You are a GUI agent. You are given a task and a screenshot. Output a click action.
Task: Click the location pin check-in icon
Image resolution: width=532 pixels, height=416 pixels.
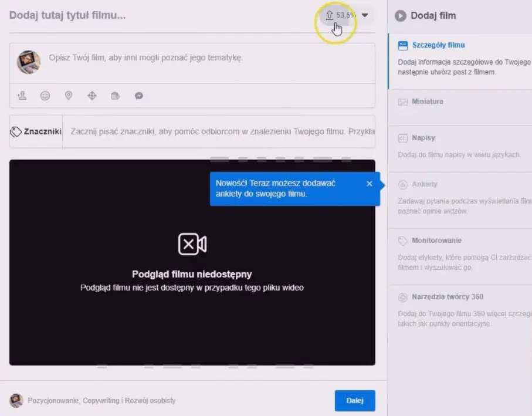(69, 96)
